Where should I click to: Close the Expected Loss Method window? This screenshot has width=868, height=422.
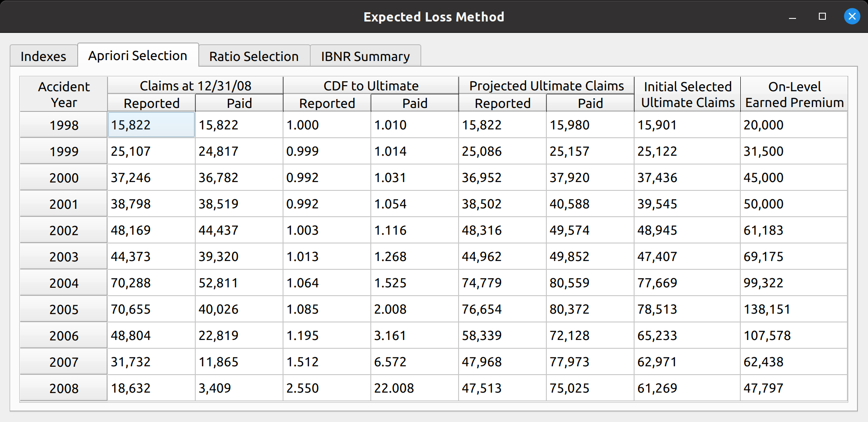point(852,17)
